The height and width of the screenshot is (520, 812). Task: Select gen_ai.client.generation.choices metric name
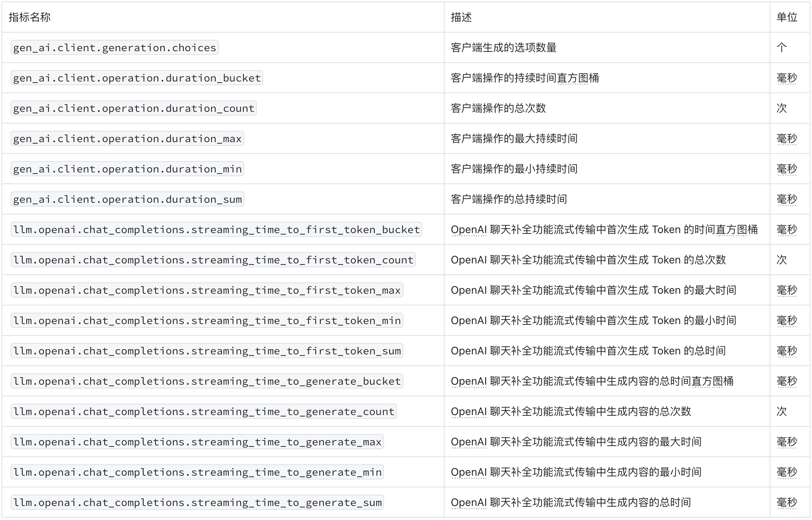[115, 47]
